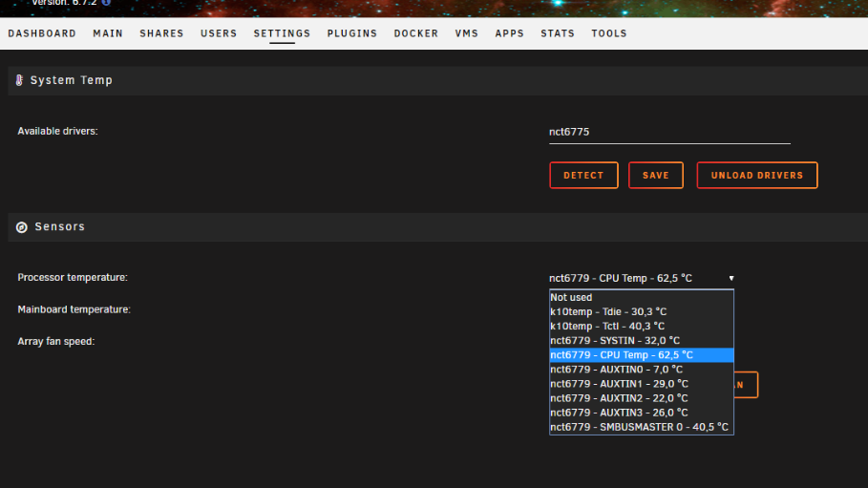Viewport: 868px width, 488px height.
Task: Open the Stats tab
Action: point(558,33)
